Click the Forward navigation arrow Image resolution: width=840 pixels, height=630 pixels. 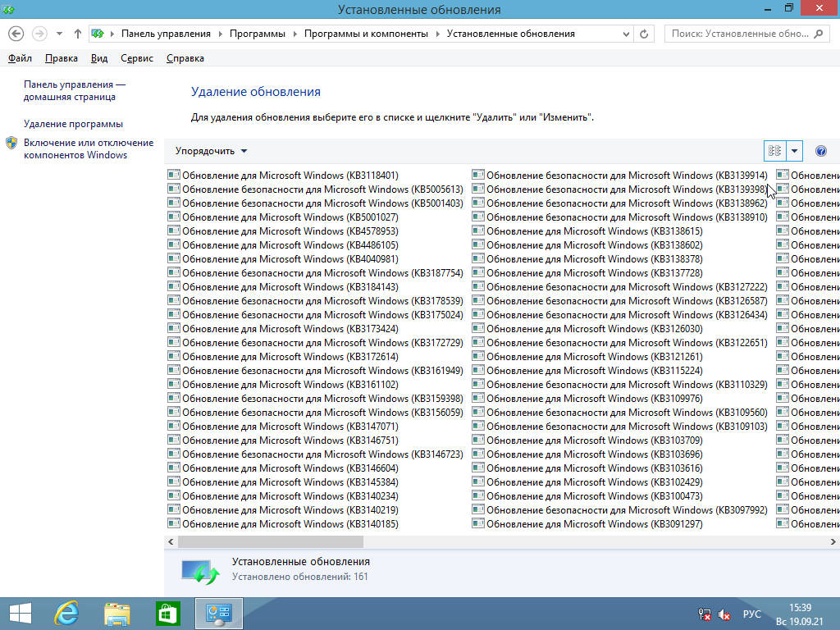pyautogui.click(x=39, y=34)
